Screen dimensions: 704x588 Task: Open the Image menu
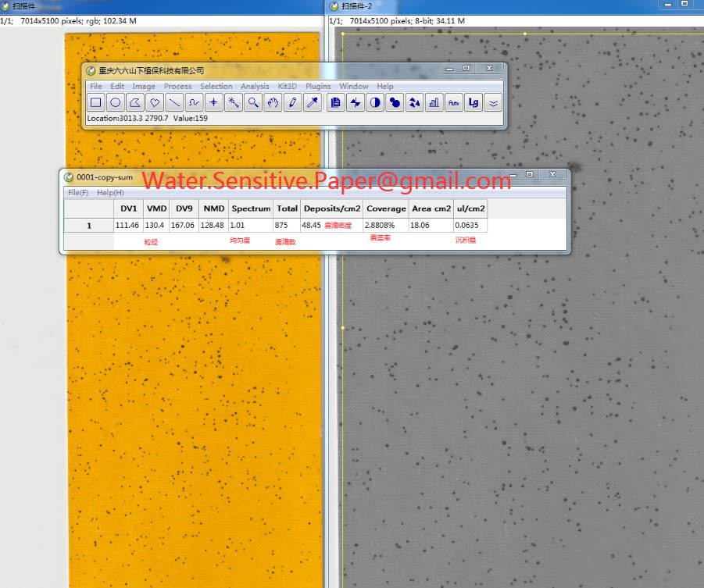coord(144,86)
